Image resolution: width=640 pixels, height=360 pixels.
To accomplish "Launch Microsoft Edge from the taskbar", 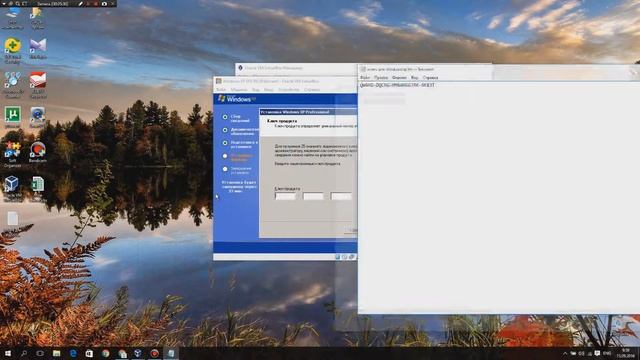I will [x=73, y=353].
